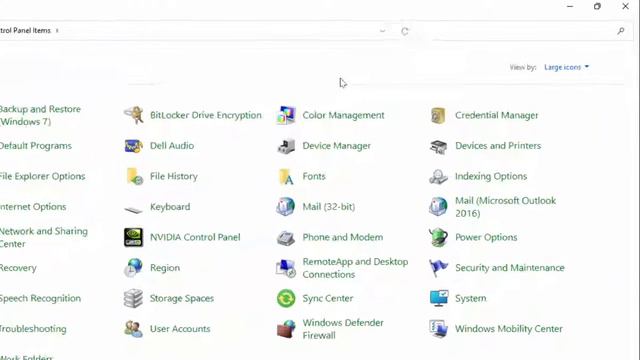This screenshot has width=640, height=360.
Task: Click the BitLocker Drive Encryption text link
Action: point(206,115)
